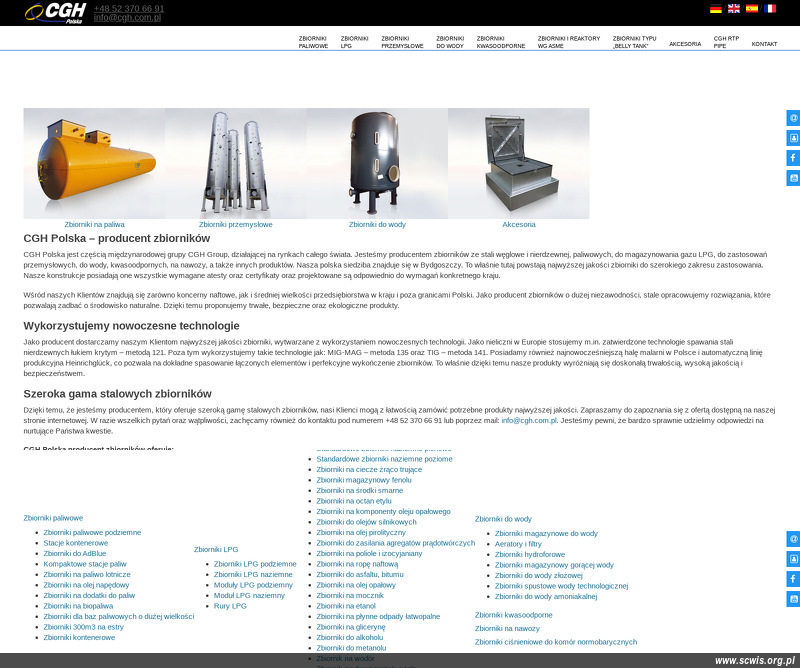Click Zbiorniki do wody caption under tank image
Screen dimensions: 800x668
[377, 225]
